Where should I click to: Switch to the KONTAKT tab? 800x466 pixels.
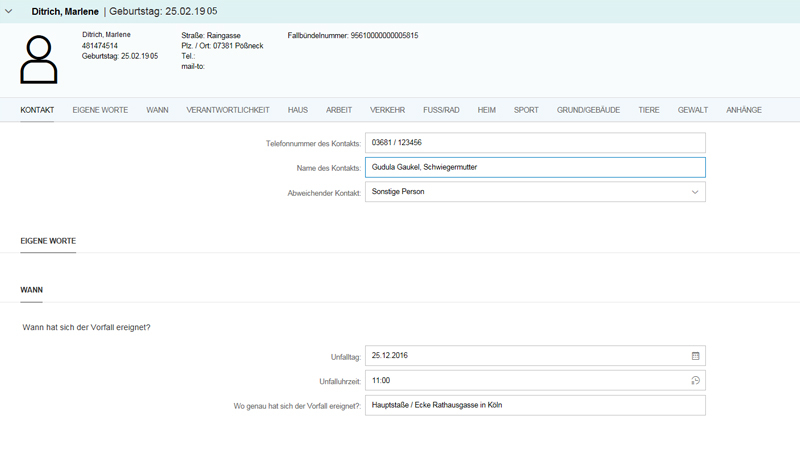[37, 110]
